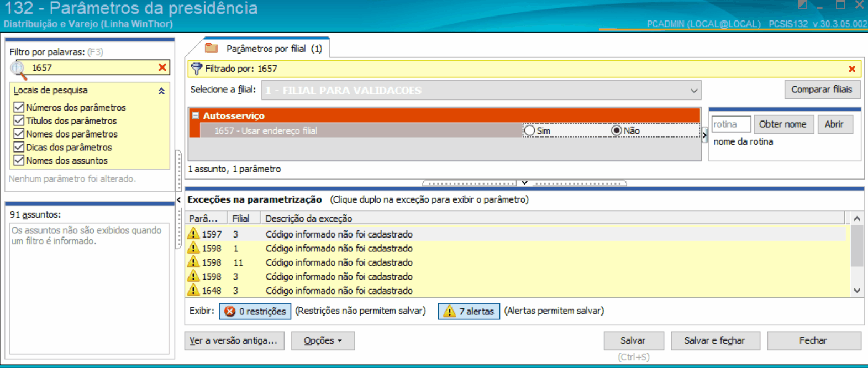Toggle Números dos parâmetros checkbox

(19, 107)
